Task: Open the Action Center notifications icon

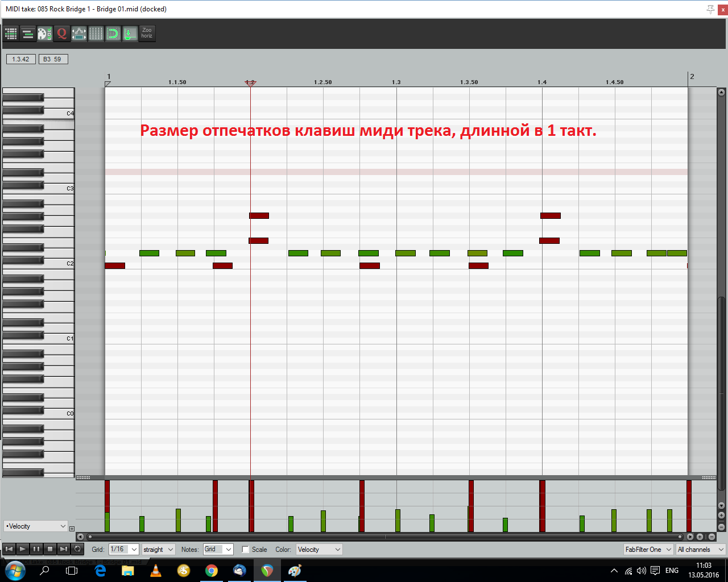Action: [655, 571]
